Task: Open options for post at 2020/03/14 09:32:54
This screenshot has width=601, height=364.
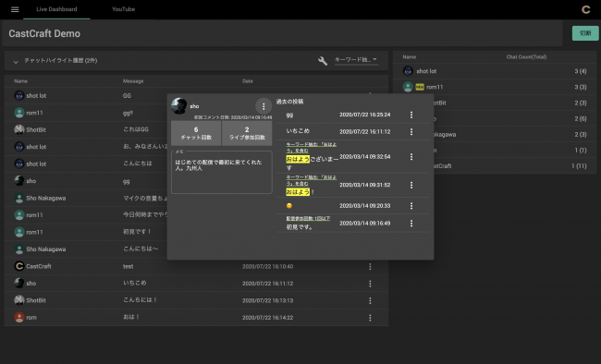Action: tap(411, 157)
